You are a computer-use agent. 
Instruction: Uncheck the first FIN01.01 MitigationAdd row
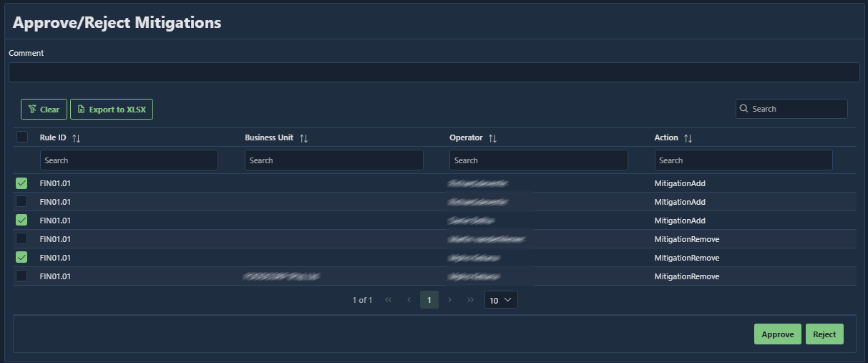click(21, 183)
